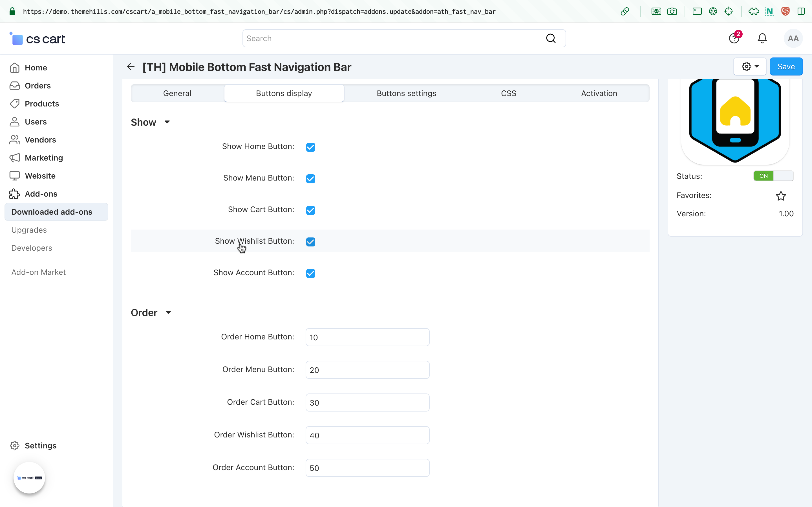Uncheck Show Wishlist Button checkbox
The image size is (812, 507).
click(310, 242)
